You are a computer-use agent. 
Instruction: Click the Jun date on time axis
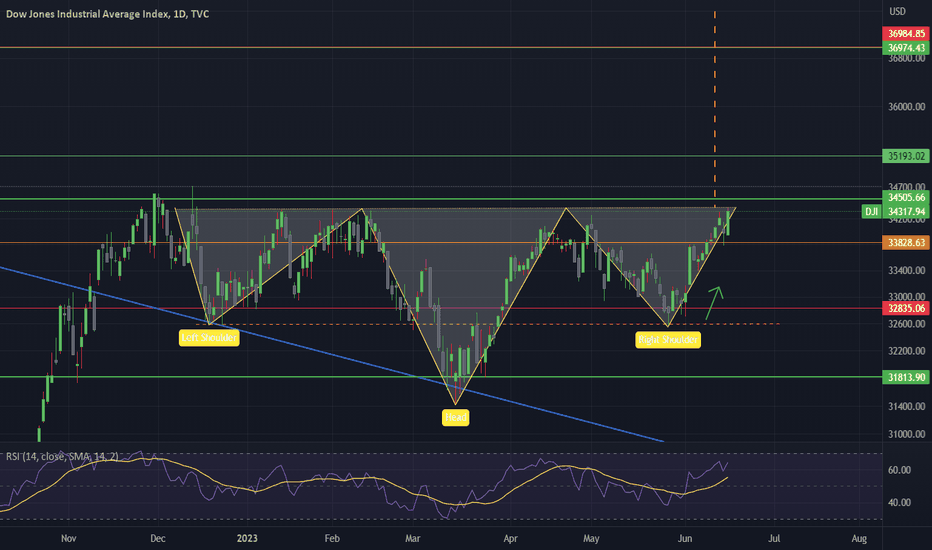(685, 539)
